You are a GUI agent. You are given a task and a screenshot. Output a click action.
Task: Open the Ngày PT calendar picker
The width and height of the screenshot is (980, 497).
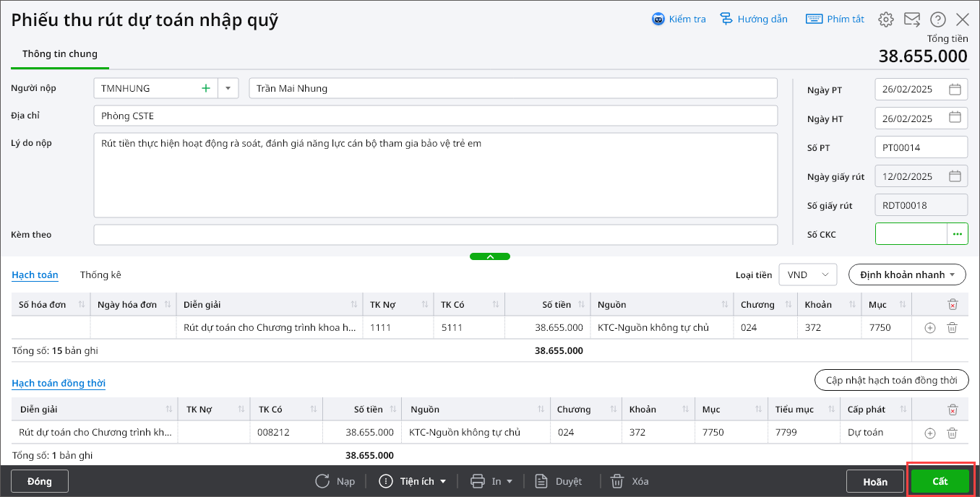point(955,90)
